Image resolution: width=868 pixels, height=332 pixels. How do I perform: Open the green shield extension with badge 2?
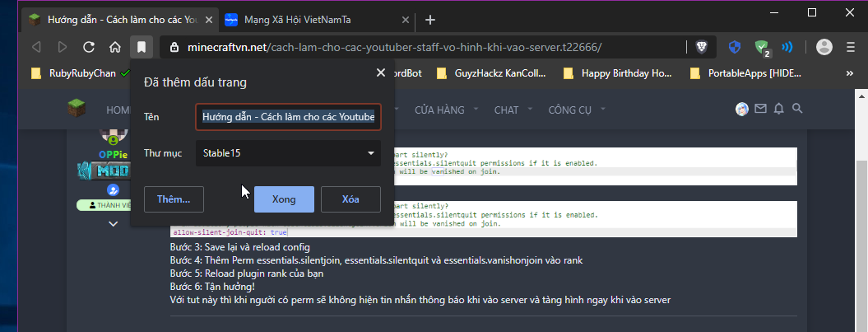(x=762, y=49)
